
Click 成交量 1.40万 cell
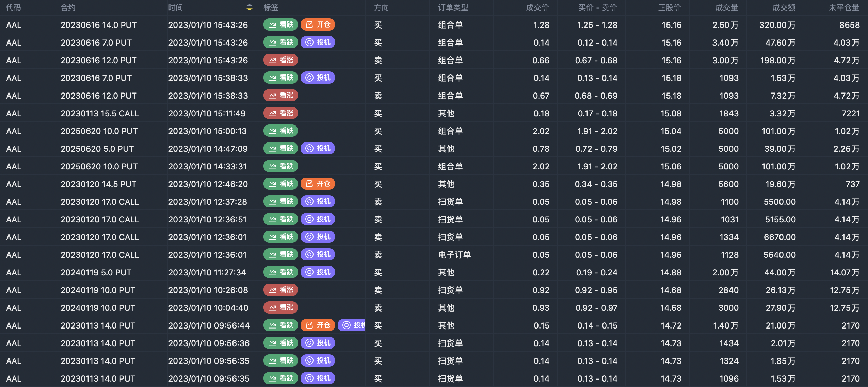726,325
